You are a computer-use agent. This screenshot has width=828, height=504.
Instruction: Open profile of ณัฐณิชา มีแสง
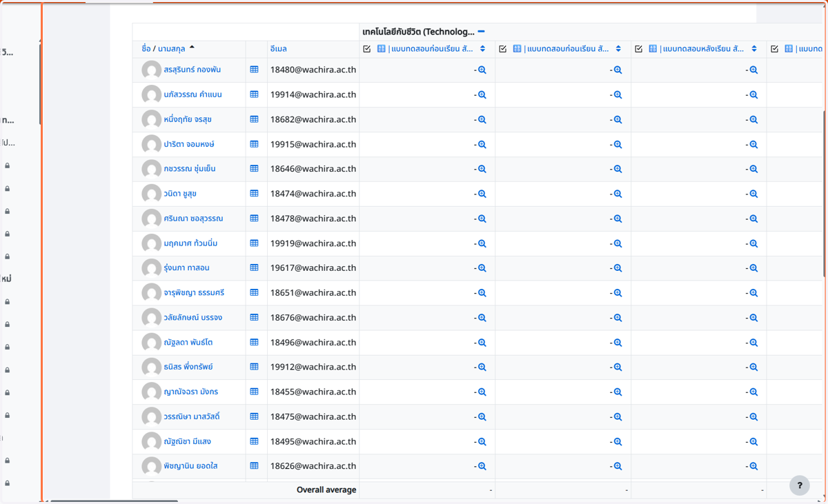click(x=188, y=442)
